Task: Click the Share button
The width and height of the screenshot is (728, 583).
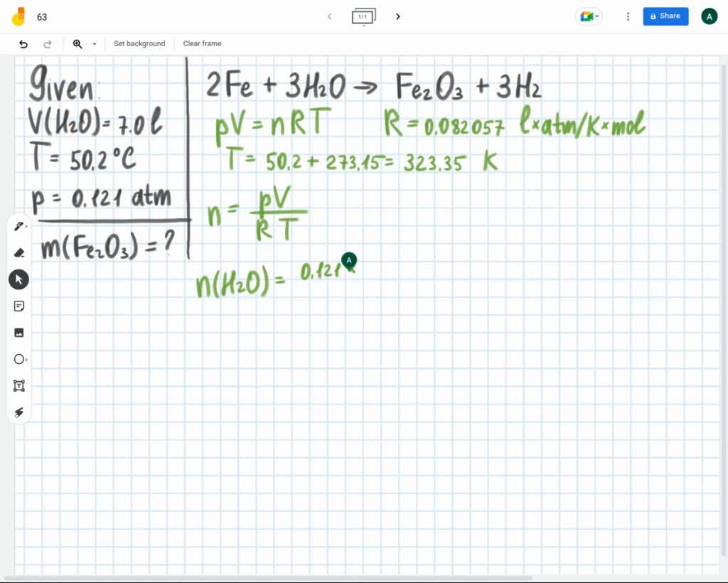Action: point(665,16)
